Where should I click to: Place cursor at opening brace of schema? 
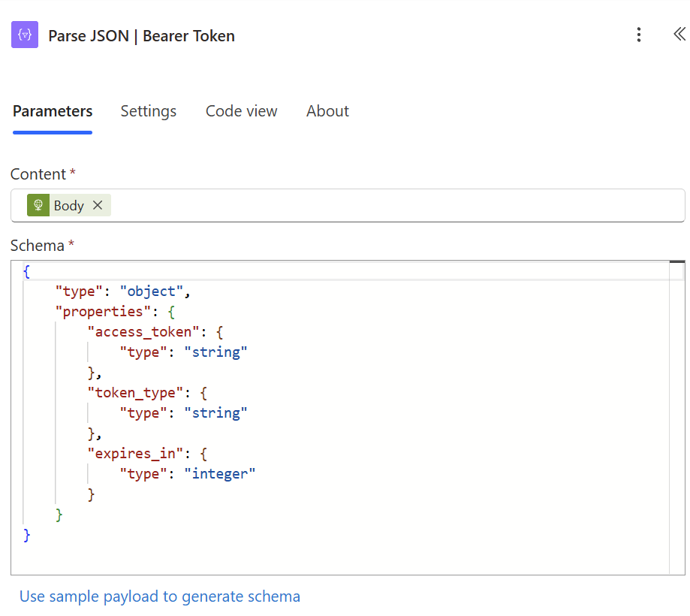pos(26,271)
